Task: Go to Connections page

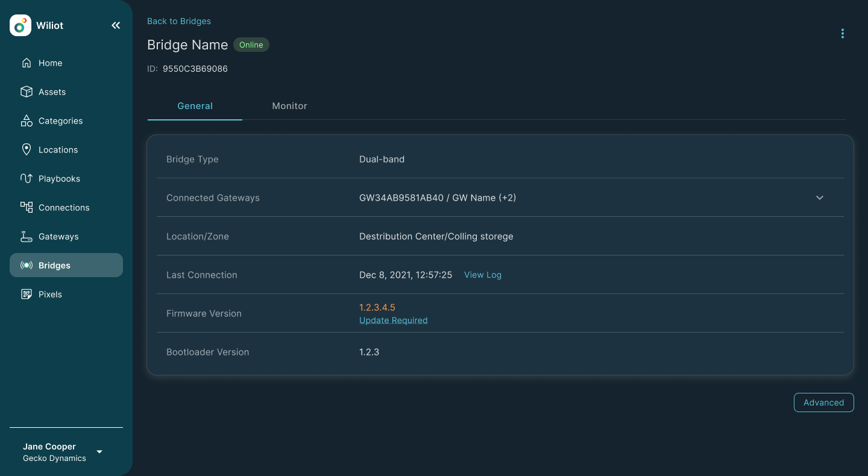Action: pos(66,207)
